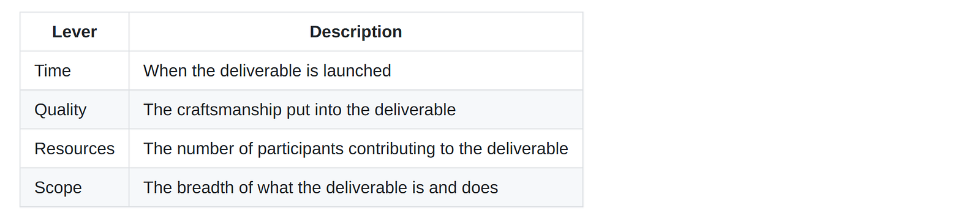
Task: Click the word "does" ending Scope description
Action: coord(480,187)
